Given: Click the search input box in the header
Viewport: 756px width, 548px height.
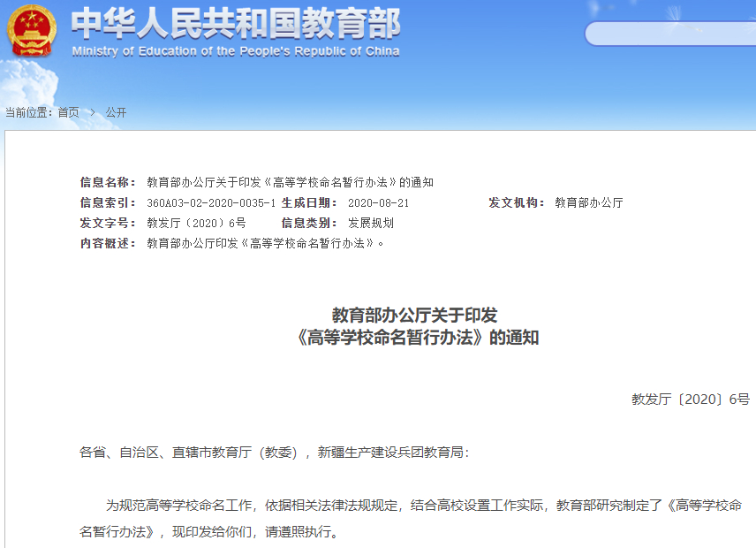Looking at the screenshot, I should (x=670, y=34).
